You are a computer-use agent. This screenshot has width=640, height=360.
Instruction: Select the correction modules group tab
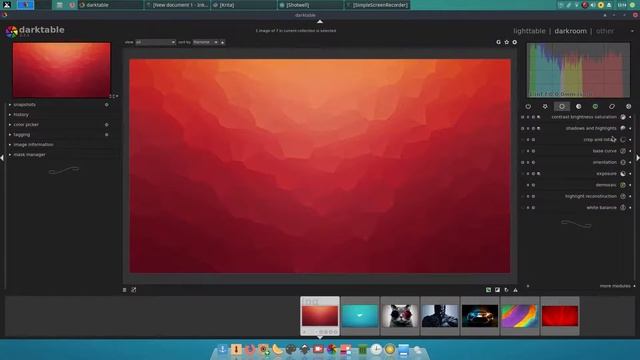click(612, 107)
